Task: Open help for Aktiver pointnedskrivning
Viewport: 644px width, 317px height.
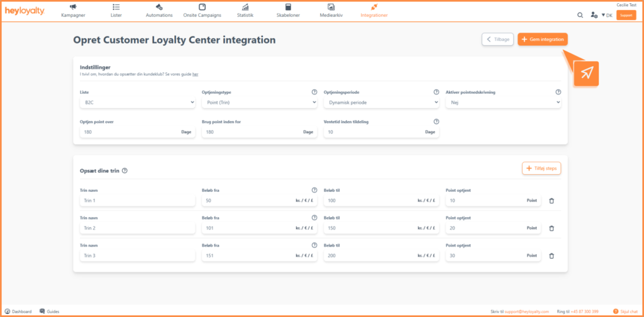Action: point(558,92)
